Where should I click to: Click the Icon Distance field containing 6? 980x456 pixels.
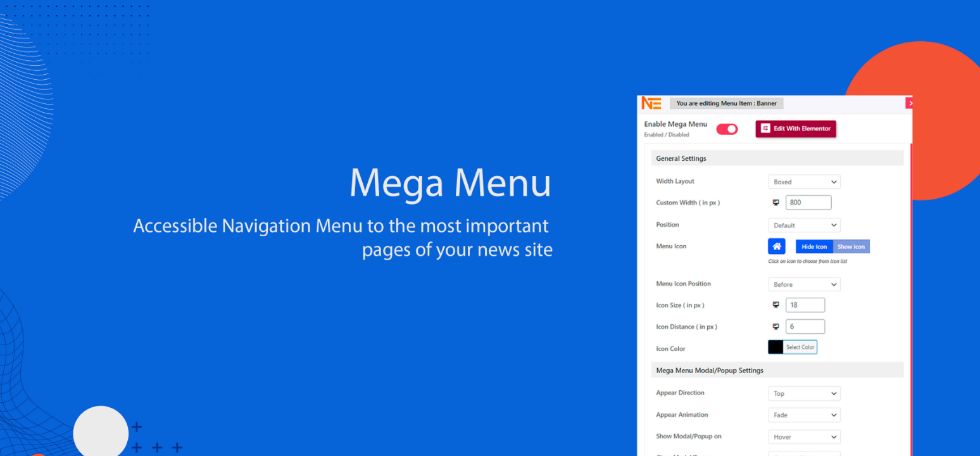(x=805, y=327)
